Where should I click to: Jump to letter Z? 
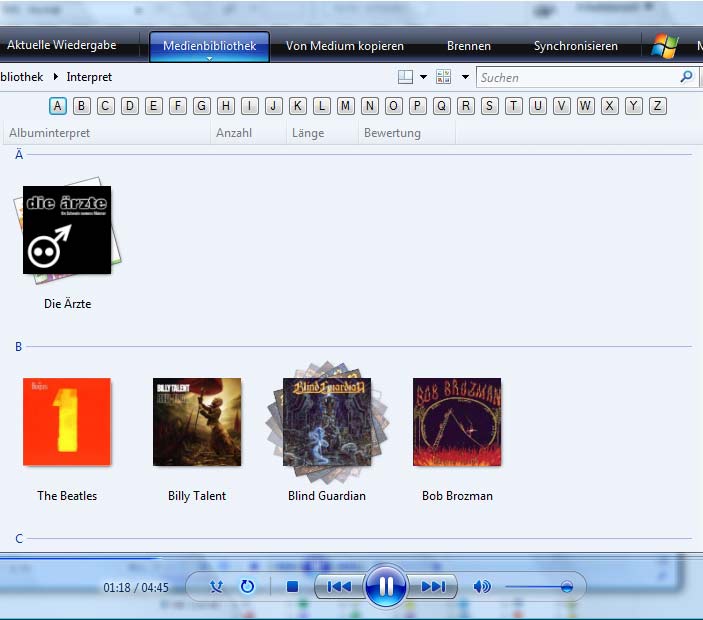click(x=657, y=106)
